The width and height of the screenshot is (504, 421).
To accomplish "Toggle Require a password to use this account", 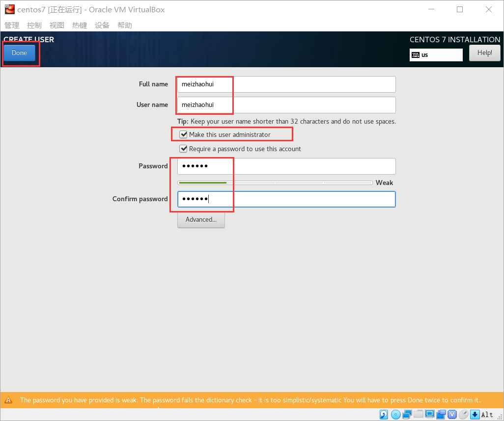I will pos(184,149).
